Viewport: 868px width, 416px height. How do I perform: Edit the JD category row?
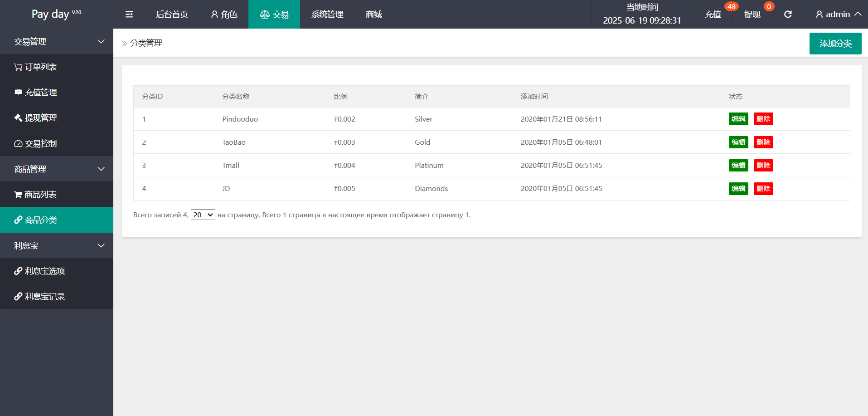(738, 188)
